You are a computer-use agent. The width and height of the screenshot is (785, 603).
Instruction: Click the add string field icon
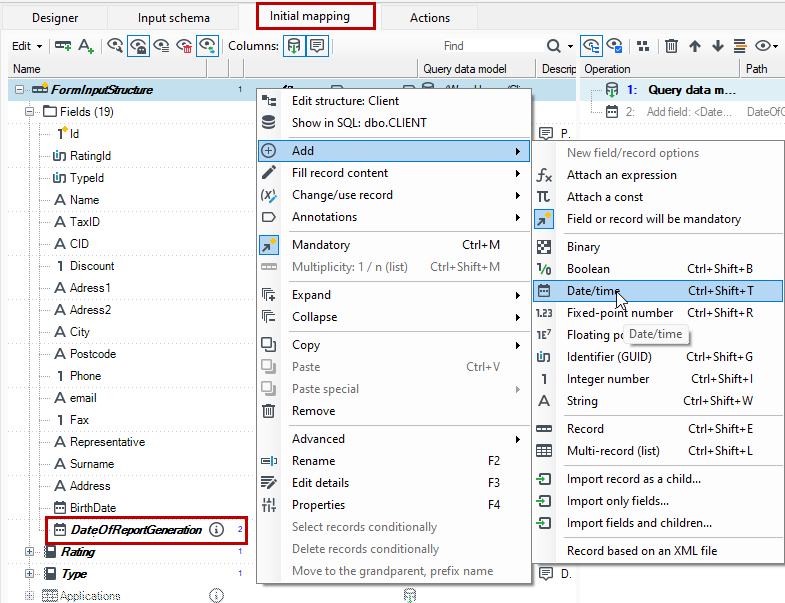[x=86, y=46]
